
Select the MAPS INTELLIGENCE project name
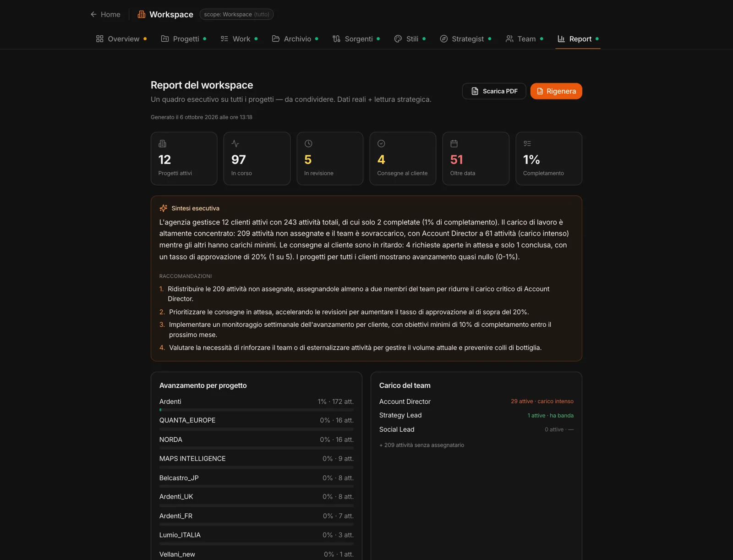coord(192,459)
